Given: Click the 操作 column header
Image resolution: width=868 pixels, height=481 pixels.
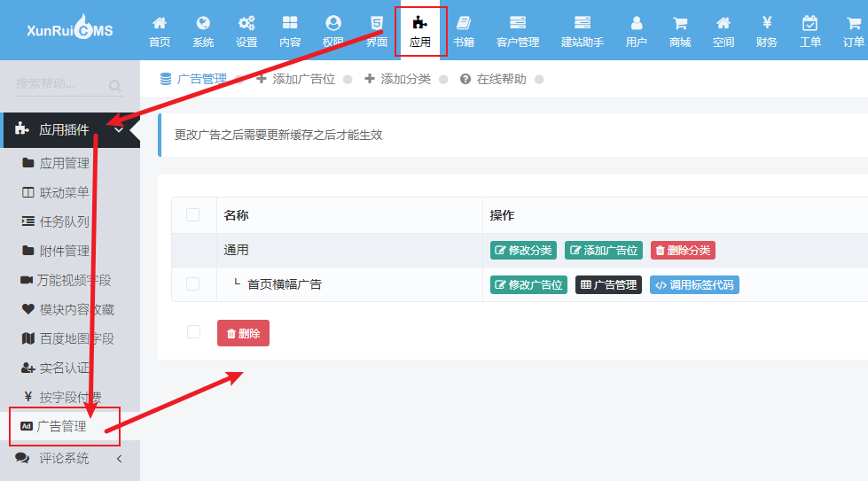Looking at the screenshot, I should coord(502,215).
